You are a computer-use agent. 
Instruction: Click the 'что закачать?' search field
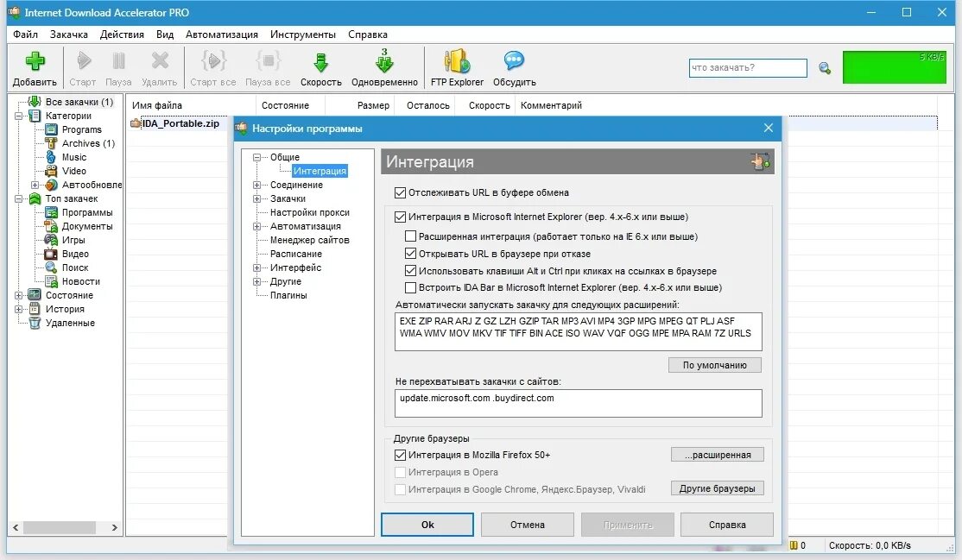(x=748, y=67)
